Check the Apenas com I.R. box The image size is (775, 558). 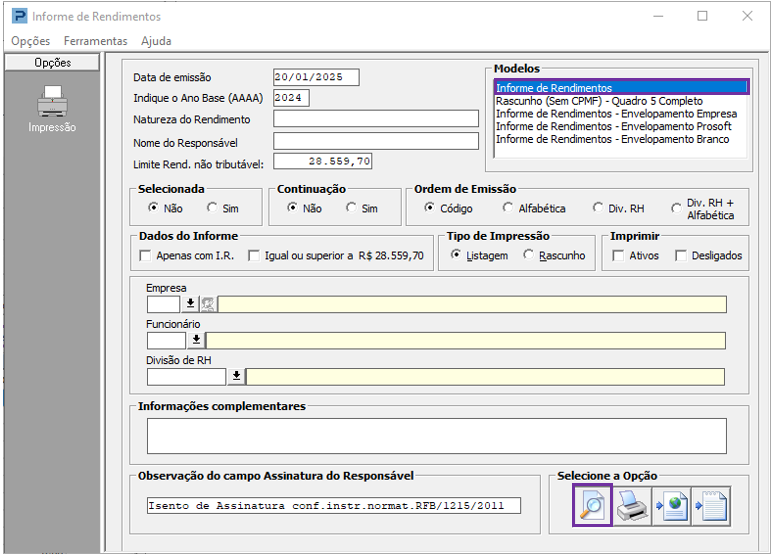click(145, 256)
